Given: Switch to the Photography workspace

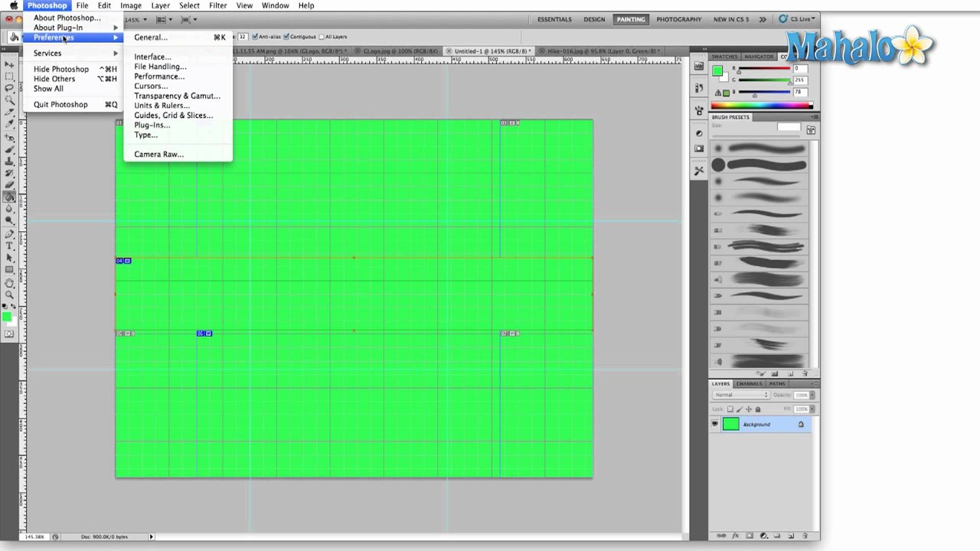Looking at the screenshot, I should (x=678, y=19).
